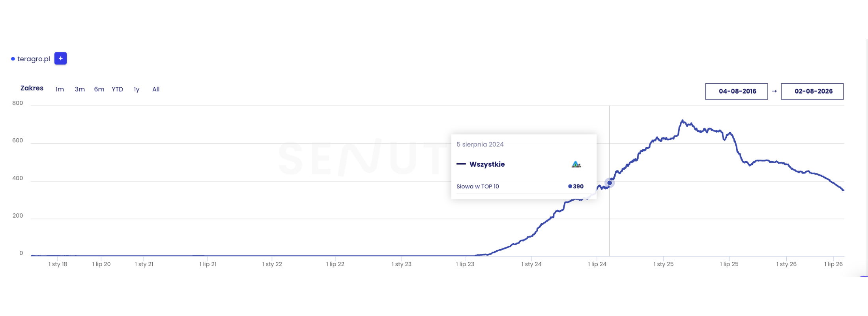Click the highlighted data point on chart
The image size is (868, 316).
(x=610, y=182)
